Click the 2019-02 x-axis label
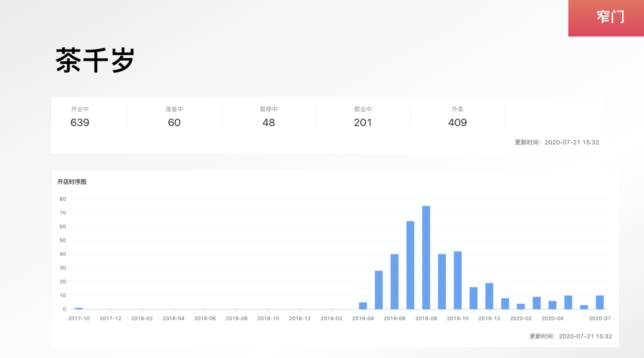Viewport: 644px width, 358px height. click(331, 318)
